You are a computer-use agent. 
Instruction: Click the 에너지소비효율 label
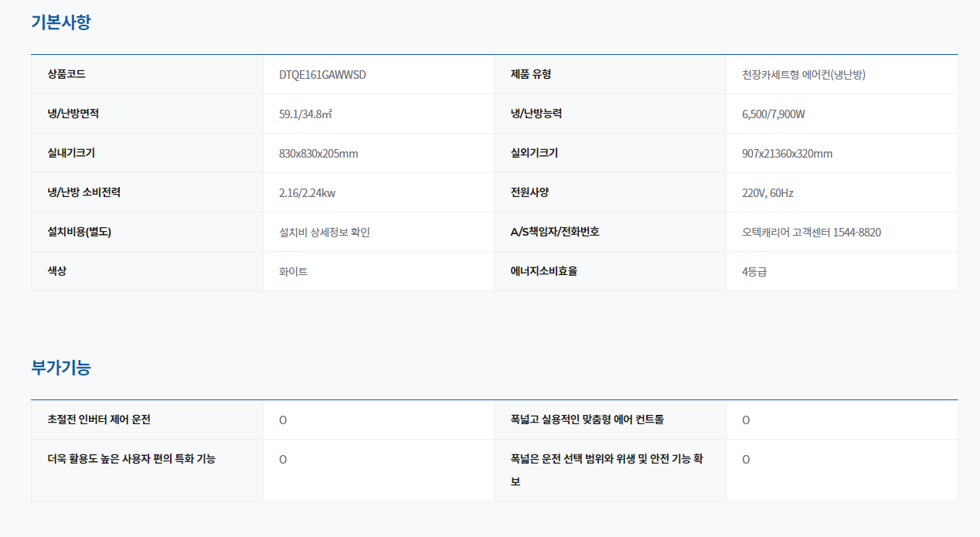click(x=544, y=272)
